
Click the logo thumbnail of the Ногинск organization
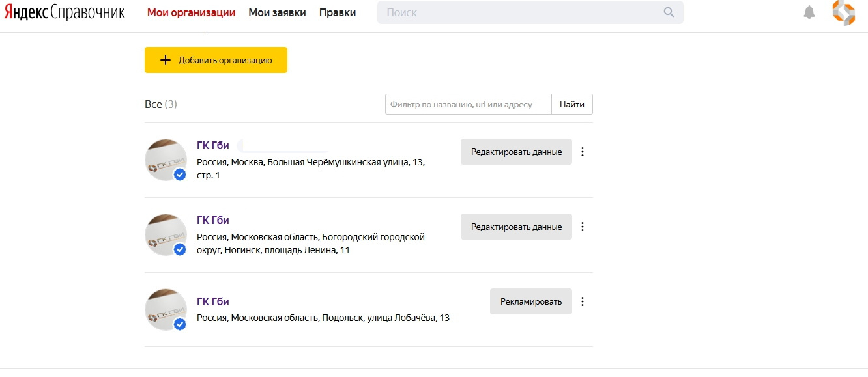click(166, 234)
